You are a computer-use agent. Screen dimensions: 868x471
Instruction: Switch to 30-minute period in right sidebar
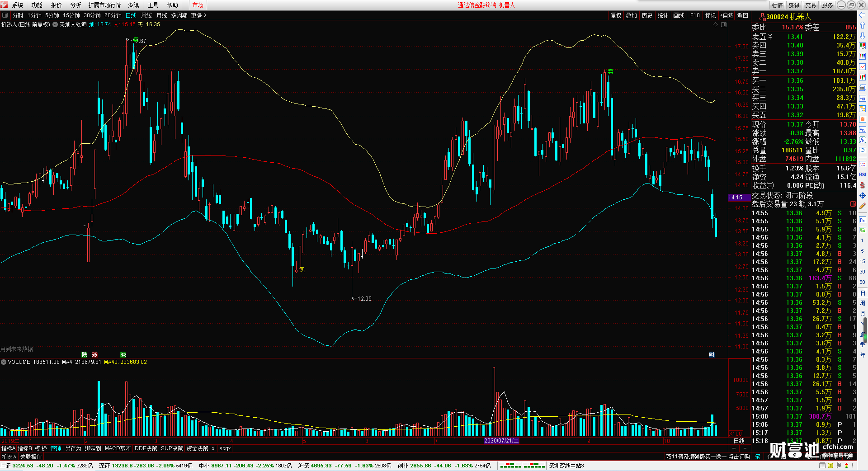pyautogui.click(x=863, y=272)
